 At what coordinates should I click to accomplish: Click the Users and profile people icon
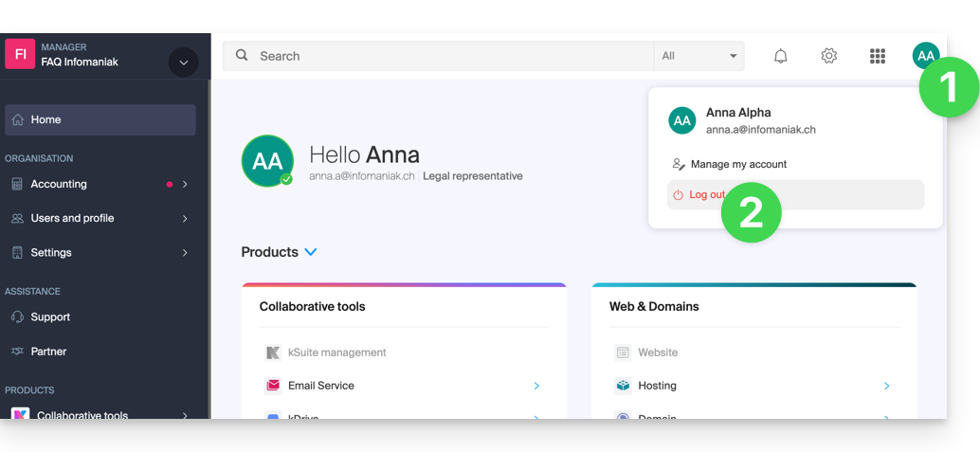point(18,218)
